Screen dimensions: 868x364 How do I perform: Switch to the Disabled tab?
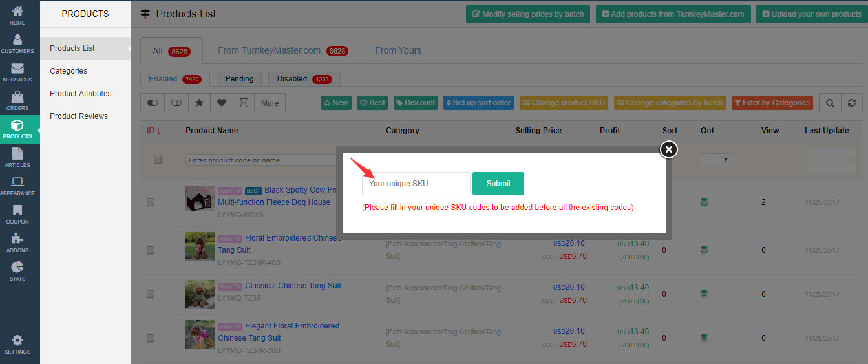point(303,79)
